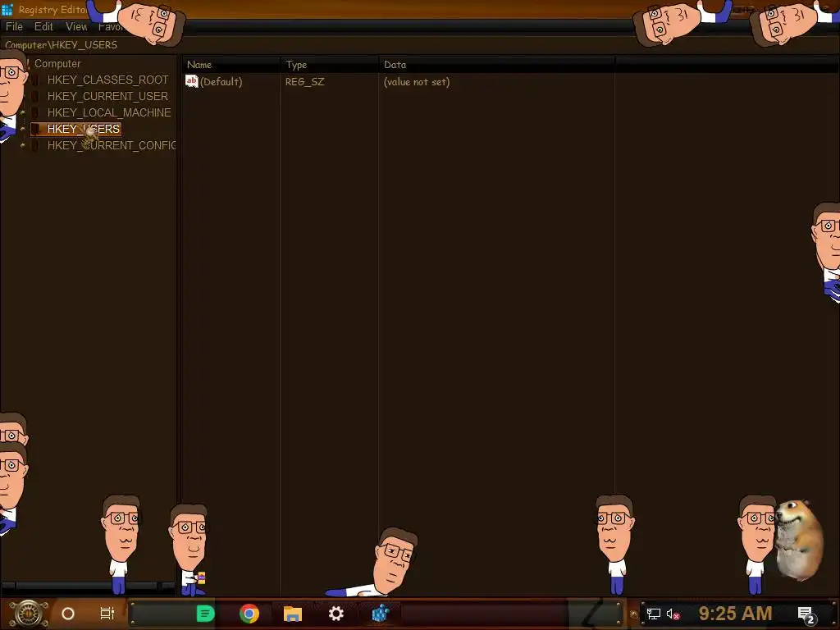
Task: Select the Computer root node
Action: 57,64
